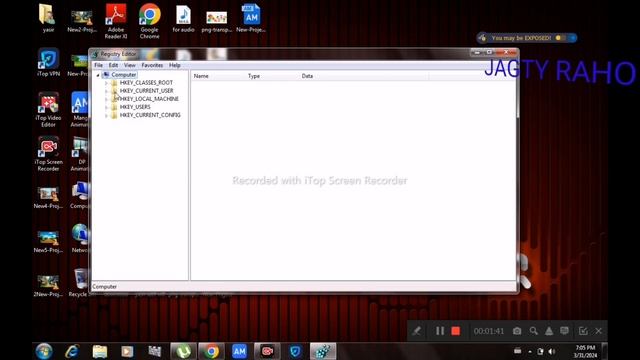Select the Computer root node
Image resolution: width=640 pixels, height=360 pixels.
pyautogui.click(x=124, y=75)
